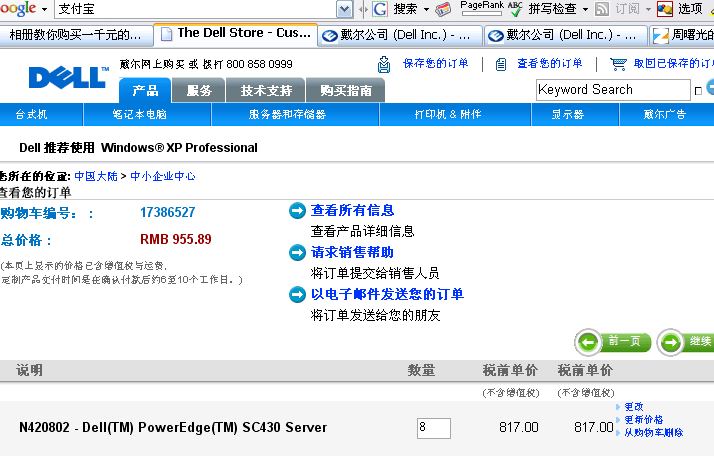Open 保存您的订单 link
Viewport: 714px width, 456px height.
point(435,63)
